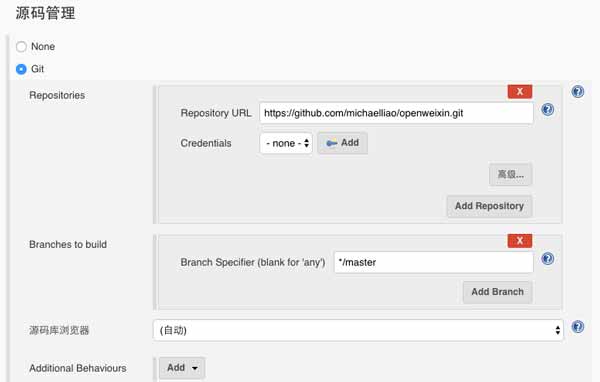Click the Add Branch button
Image resolution: width=600 pixels, height=382 pixels.
497,292
